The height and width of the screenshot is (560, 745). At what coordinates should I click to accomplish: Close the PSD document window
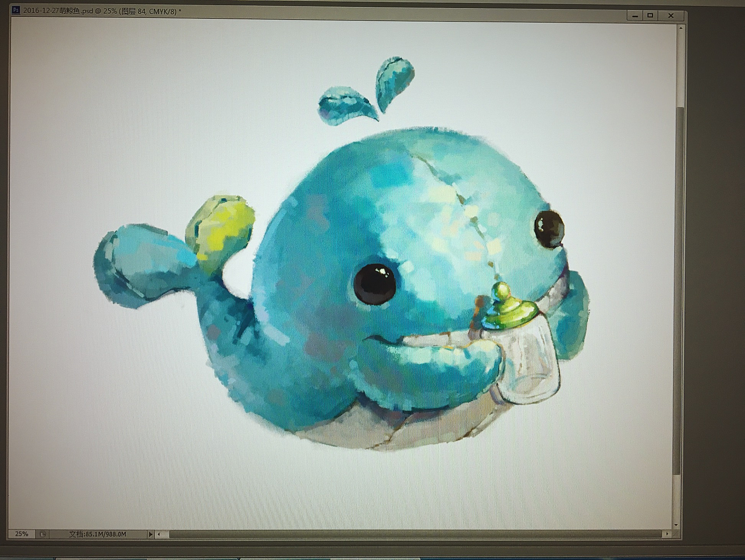click(x=671, y=16)
